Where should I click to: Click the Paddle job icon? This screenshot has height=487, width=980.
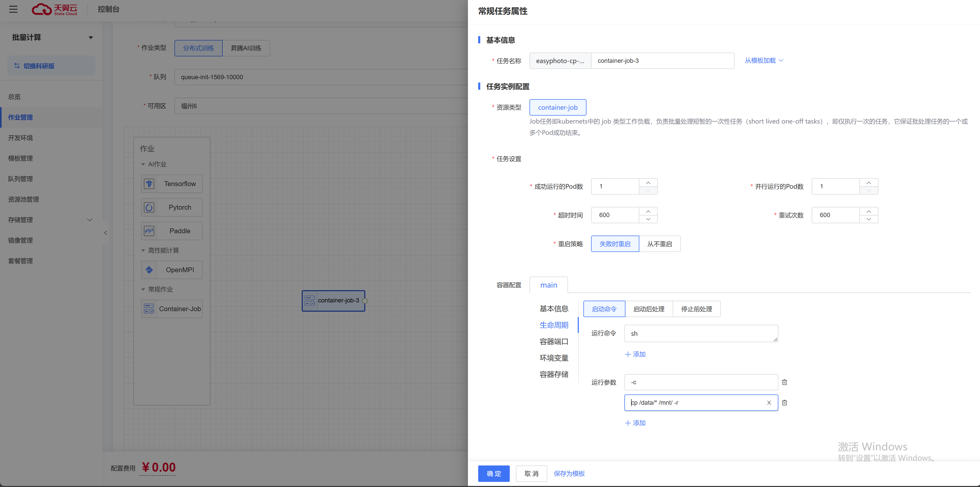pos(149,231)
